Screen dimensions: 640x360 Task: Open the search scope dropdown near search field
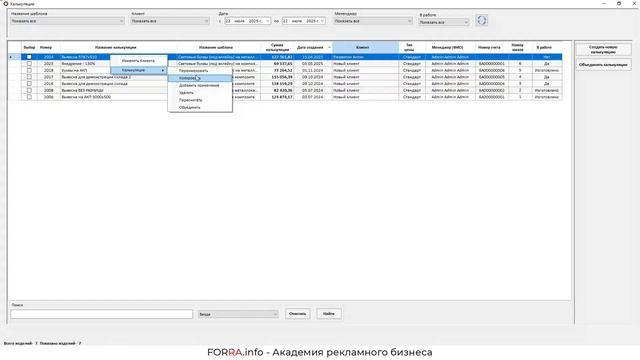(x=238, y=314)
